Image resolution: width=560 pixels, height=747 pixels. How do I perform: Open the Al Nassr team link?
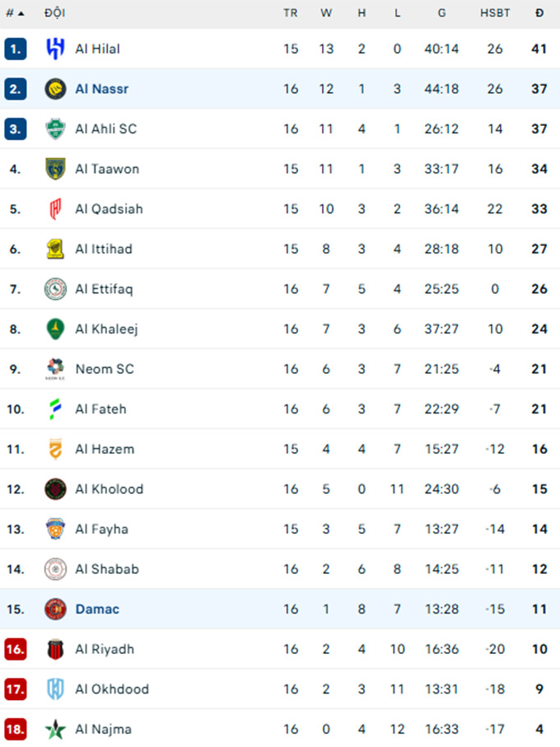[x=101, y=89]
